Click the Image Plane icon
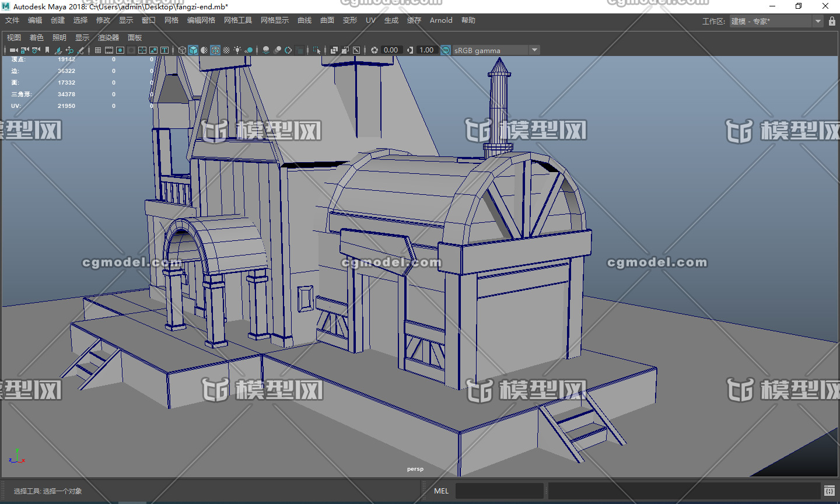The height and width of the screenshot is (504, 840). pos(58,50)
